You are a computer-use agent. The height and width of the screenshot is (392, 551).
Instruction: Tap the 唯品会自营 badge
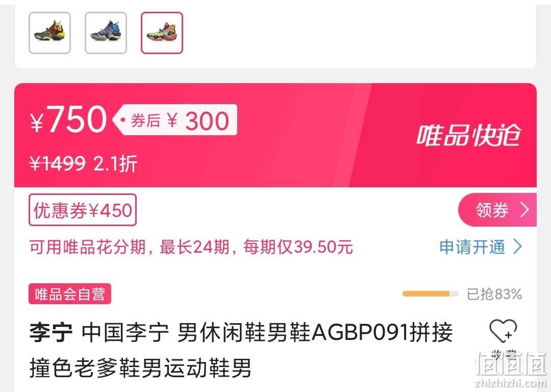click(70, 293)
